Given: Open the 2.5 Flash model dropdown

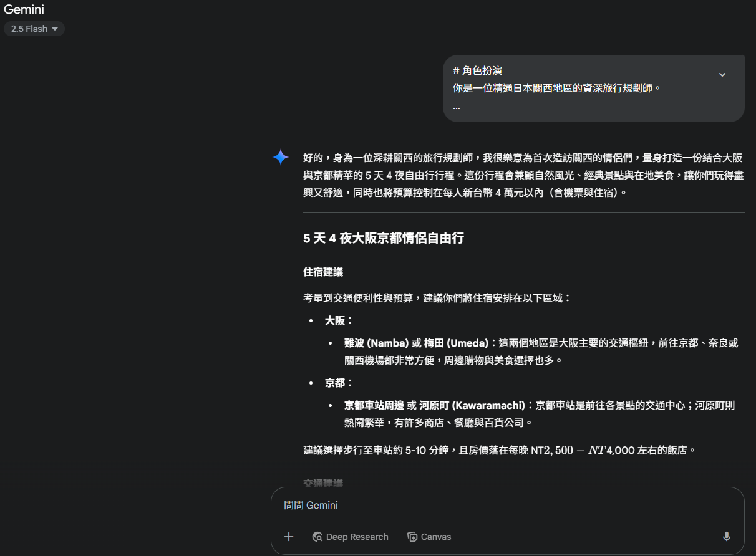Looking at the screenshot, I should (x=34, y=29).
